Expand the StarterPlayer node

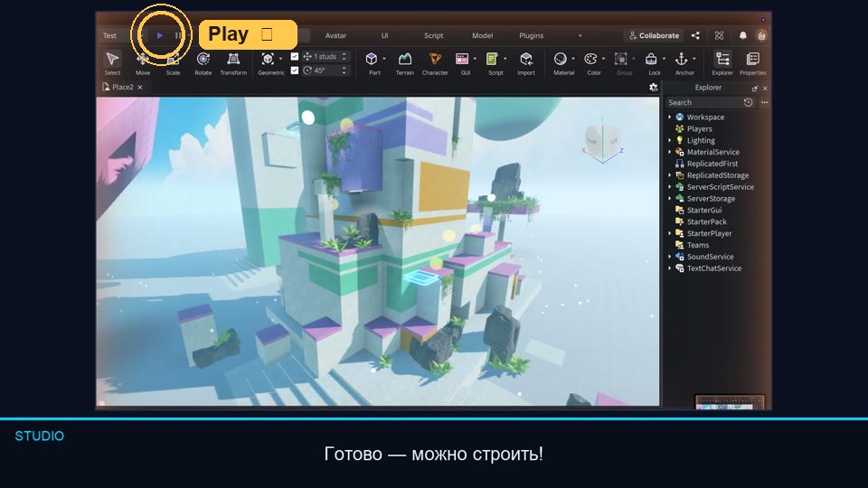coord(670,233)
